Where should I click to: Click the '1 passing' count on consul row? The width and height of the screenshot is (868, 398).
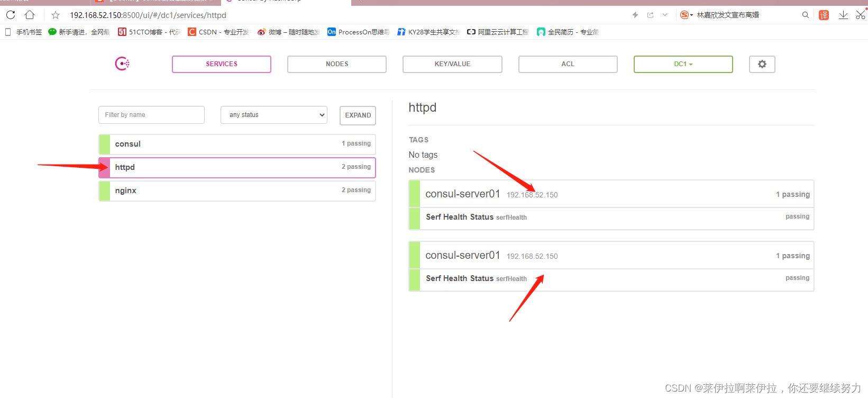tap(356, 143)
